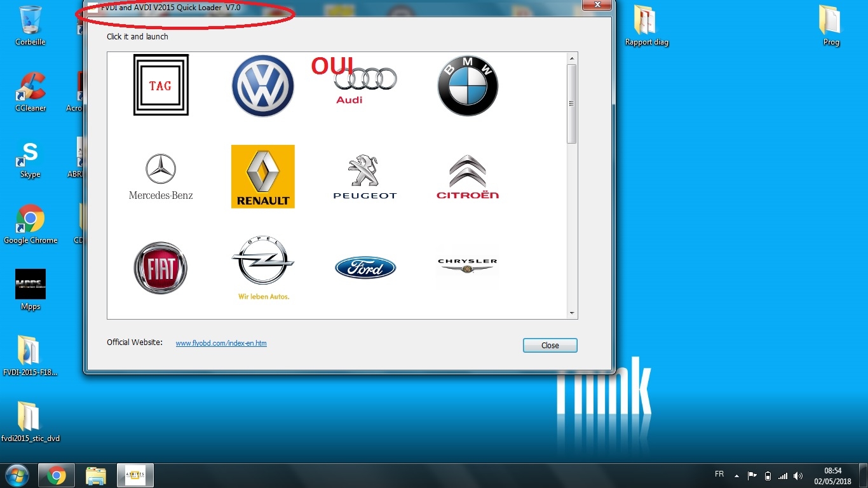Launch the TAG key tool logo
This screenshot has height=488, width=868.
(161, 85)
